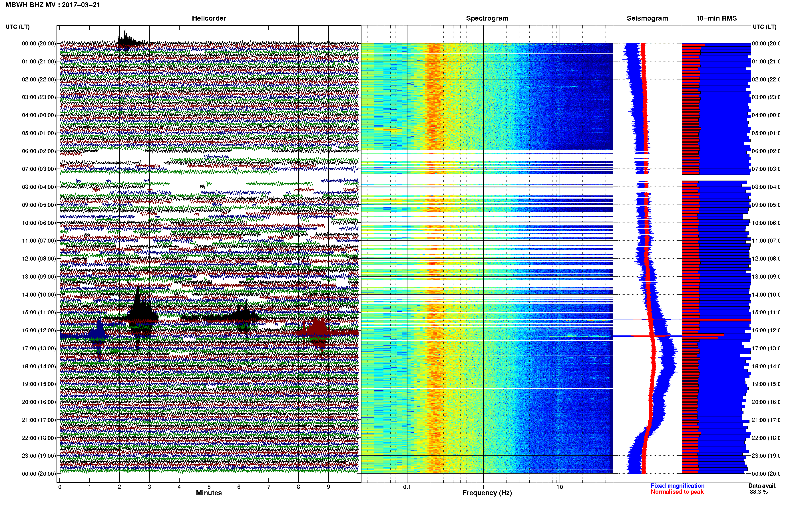Click the '10' frequency tick label
The width and height of the screenshot is (812, 508).
560,487
